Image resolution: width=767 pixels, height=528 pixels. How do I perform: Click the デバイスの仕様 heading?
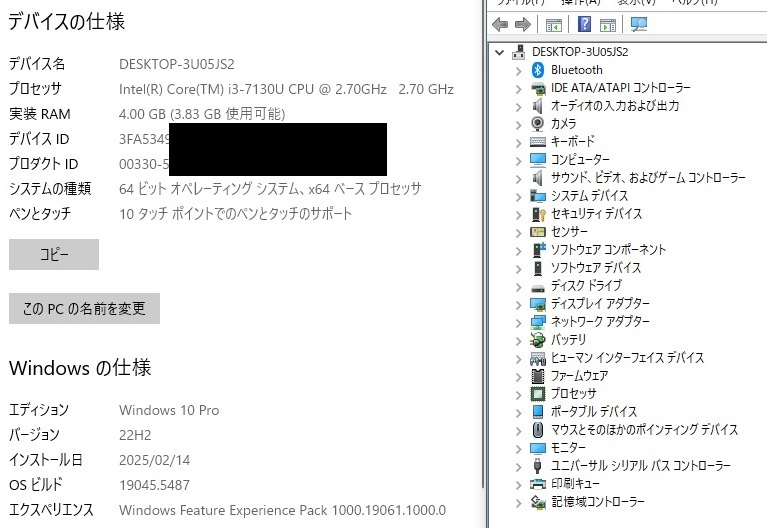[67, 22]
